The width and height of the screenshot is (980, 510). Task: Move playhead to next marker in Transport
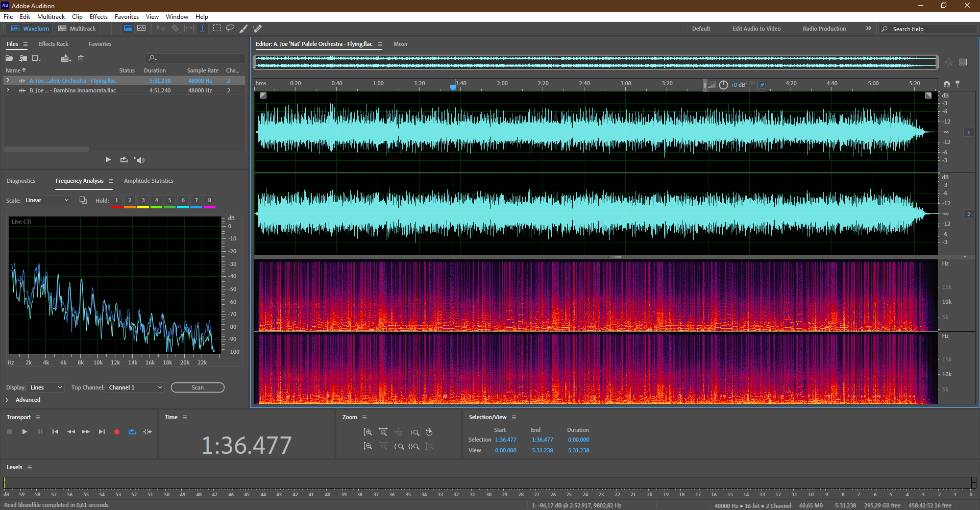coord(102,432)
